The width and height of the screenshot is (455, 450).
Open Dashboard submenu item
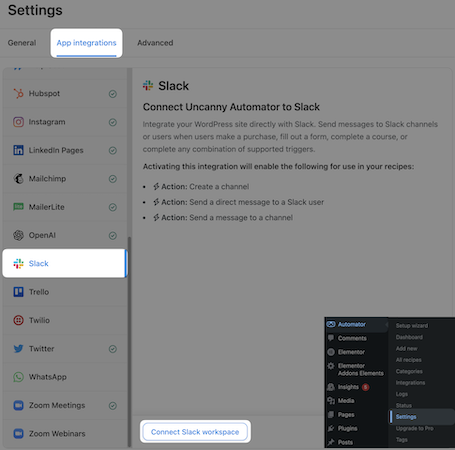409,337
